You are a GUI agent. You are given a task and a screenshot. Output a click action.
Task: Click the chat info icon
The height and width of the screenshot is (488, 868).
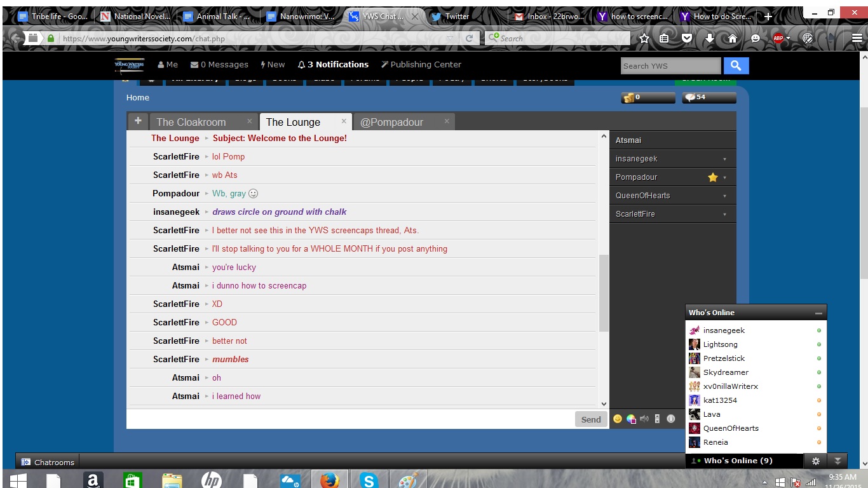pos(670,419)
